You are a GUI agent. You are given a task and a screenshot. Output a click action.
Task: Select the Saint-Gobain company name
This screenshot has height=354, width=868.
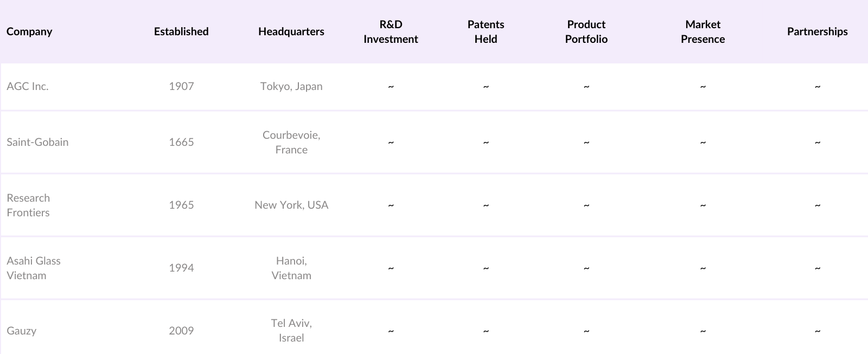37,142
